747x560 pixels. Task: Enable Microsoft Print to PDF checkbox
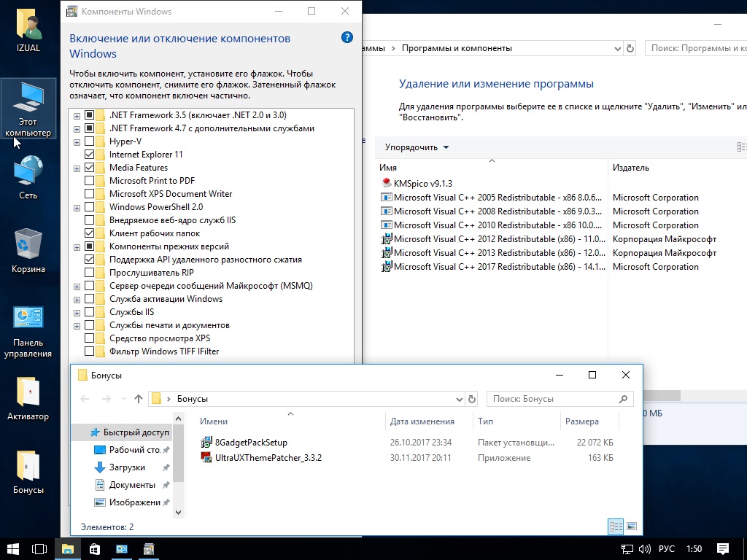89,181
